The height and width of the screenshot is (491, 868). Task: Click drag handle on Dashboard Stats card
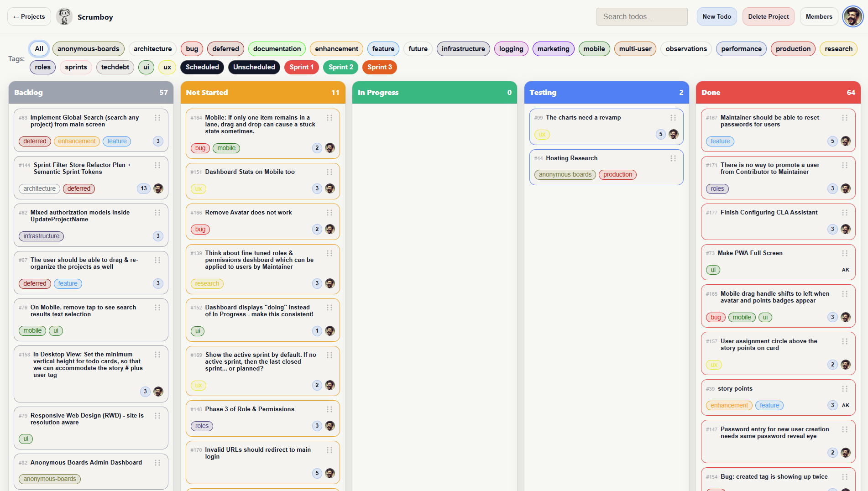329,172
